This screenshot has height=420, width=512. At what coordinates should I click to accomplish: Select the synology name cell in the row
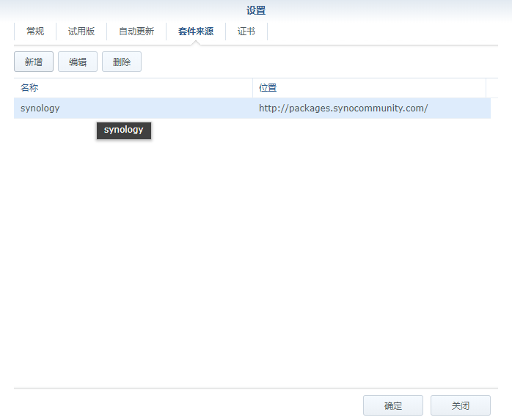pyautogui.click(x=134, y=108)
